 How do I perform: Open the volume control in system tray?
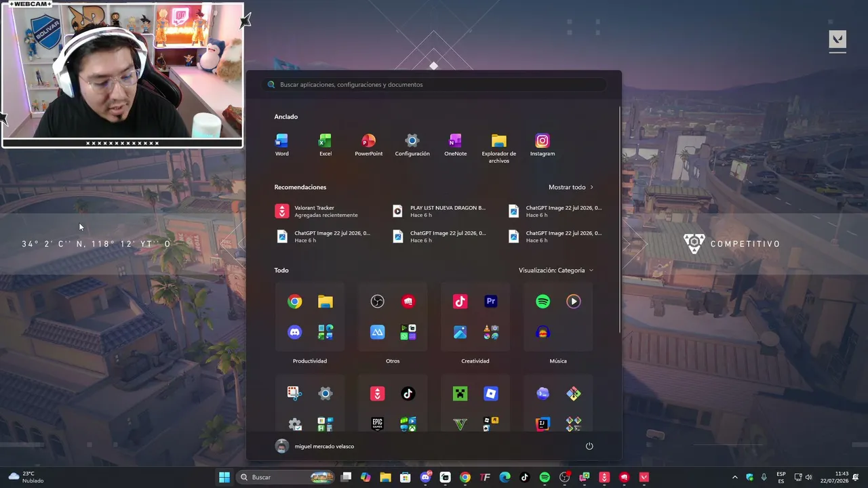point(808,477)
